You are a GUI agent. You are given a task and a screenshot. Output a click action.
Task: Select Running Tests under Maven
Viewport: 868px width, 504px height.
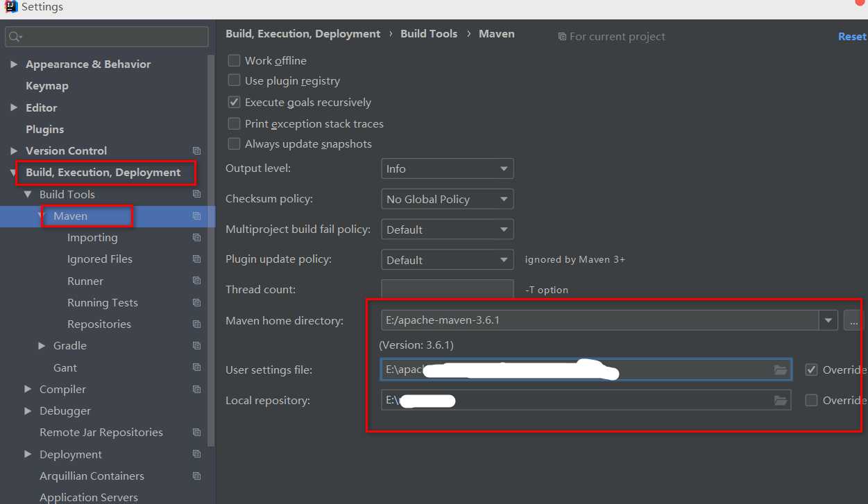[x=103, y=303]
